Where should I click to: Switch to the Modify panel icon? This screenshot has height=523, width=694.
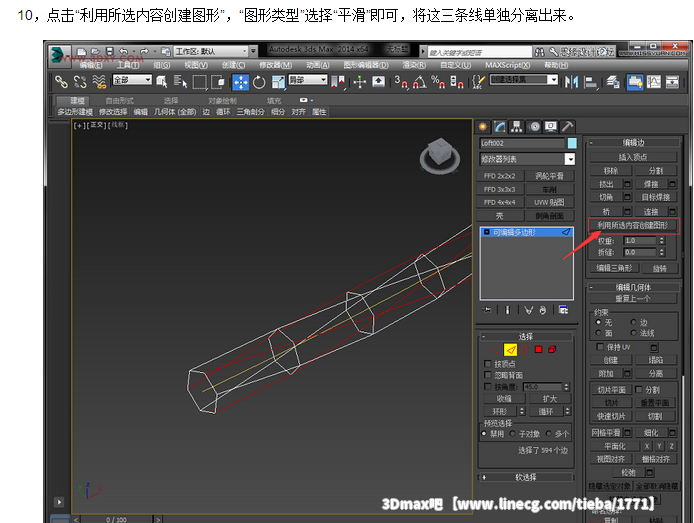[500, 127]
